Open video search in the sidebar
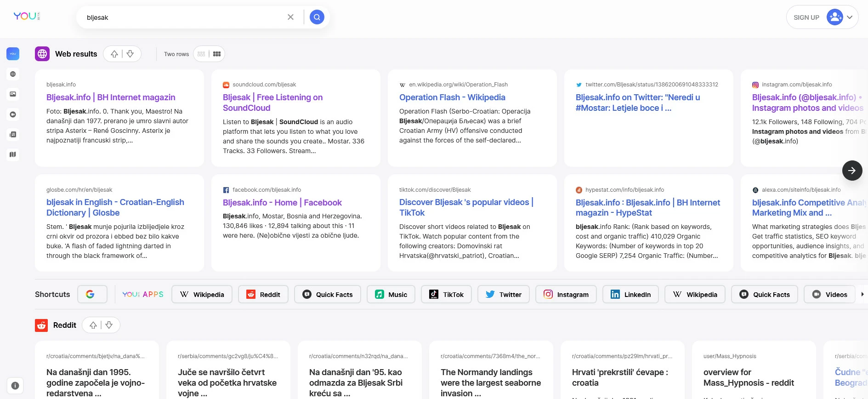868x399 pixels. [13, 114]
